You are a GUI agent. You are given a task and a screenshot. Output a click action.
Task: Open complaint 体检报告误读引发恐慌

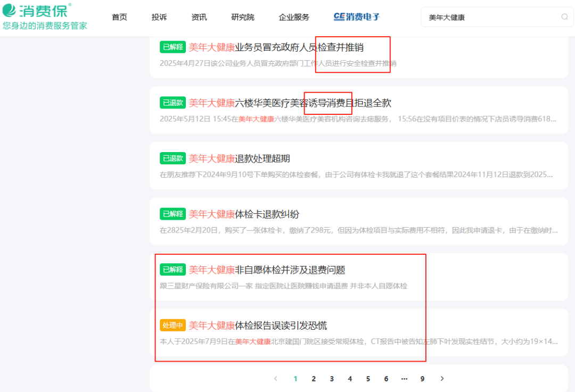[258, 326]
